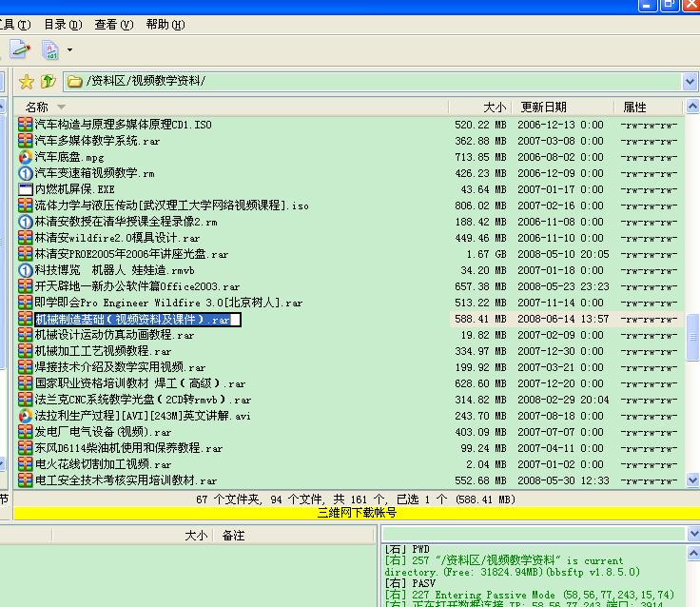Click icon of 即学即会Pro Engineer Wildfire 3.0 rar
The image size is (700, 607).
click(26, 303)
